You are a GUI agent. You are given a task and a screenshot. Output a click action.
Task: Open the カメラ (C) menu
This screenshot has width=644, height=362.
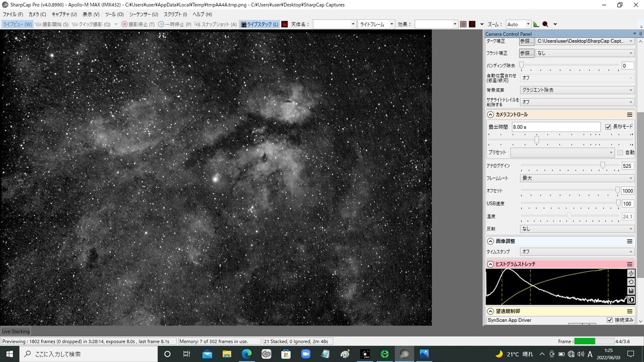pos(37,15)
